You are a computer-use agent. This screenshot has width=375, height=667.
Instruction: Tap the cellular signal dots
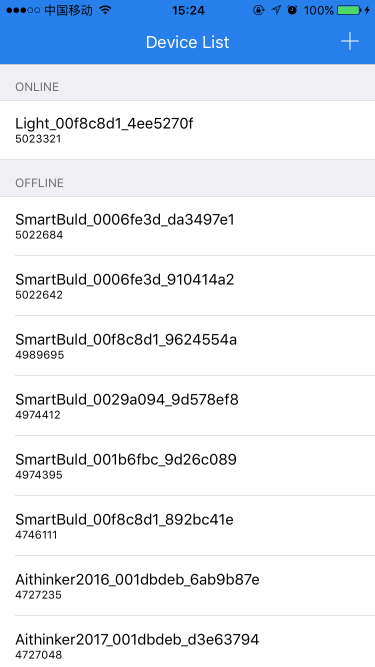[23, 10]
